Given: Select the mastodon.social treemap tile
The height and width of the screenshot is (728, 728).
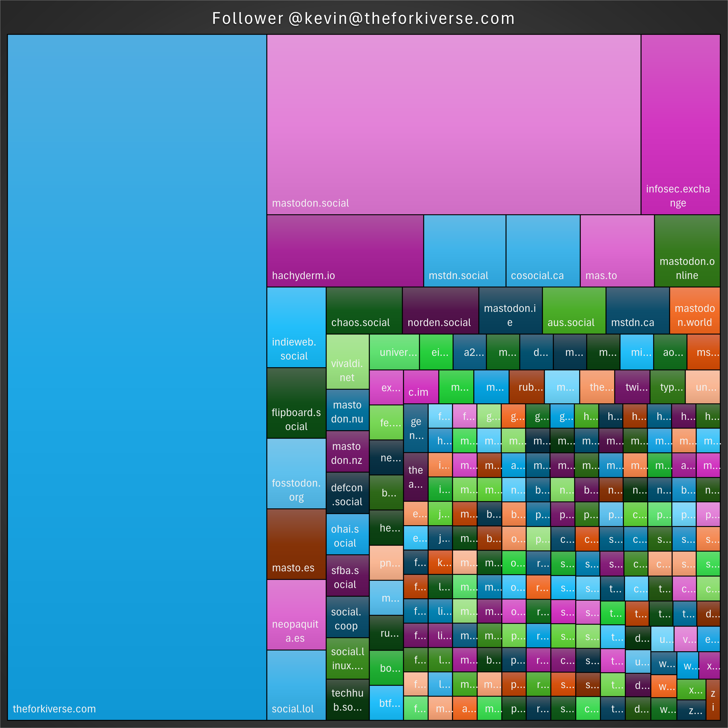Looking at the screenshot, I should [454, 124].
